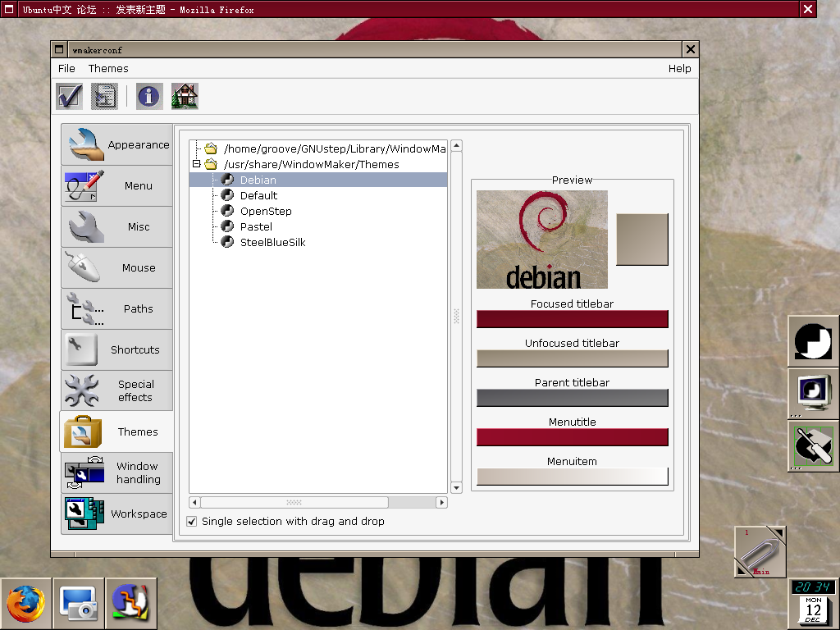840x630 pixels.
Task: Collapse the /usr/share/WindowMaker/Themes folder
Action: [x=197, y=164]
